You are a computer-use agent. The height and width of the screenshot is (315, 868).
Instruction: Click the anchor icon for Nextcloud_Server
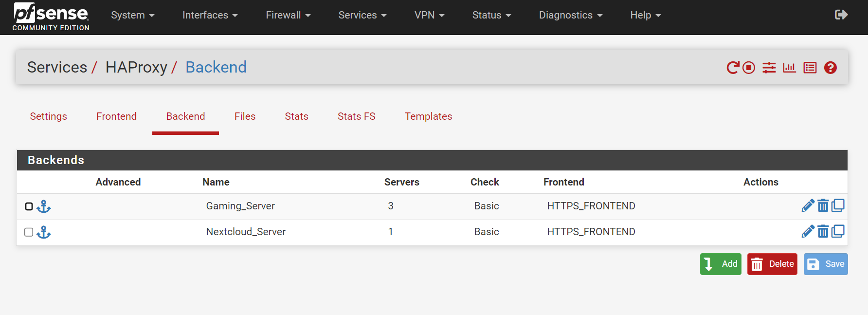44,232
